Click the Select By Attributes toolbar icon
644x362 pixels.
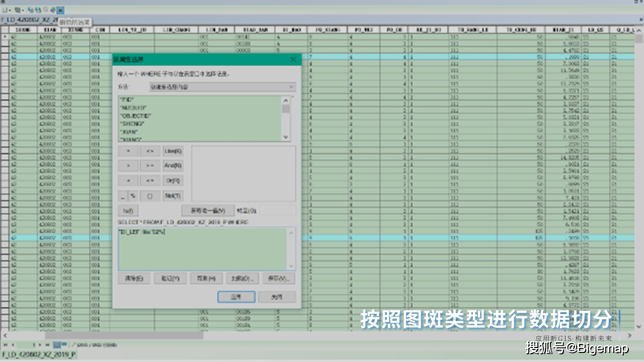30,10
